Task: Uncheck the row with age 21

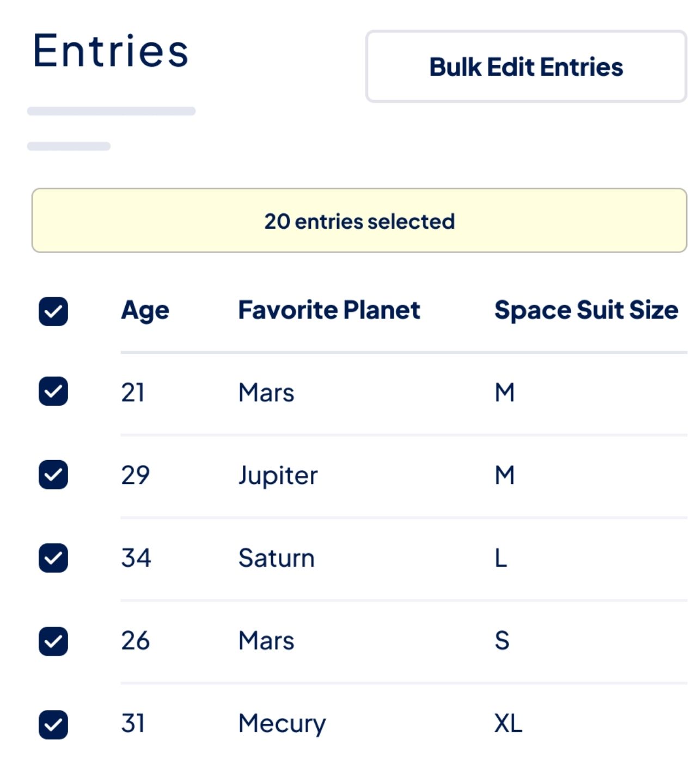Action: point(53,391)
